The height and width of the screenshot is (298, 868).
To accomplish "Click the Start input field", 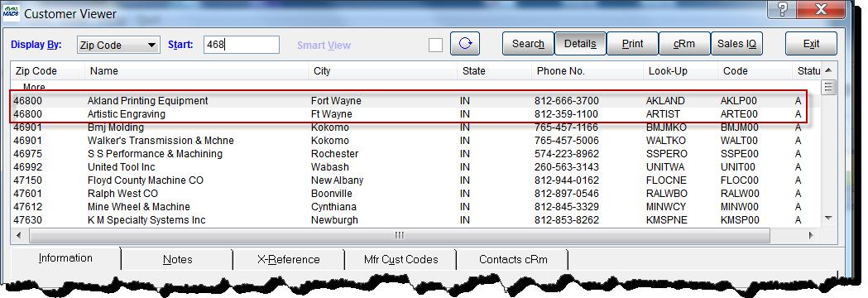I will [x=242, y=45].
